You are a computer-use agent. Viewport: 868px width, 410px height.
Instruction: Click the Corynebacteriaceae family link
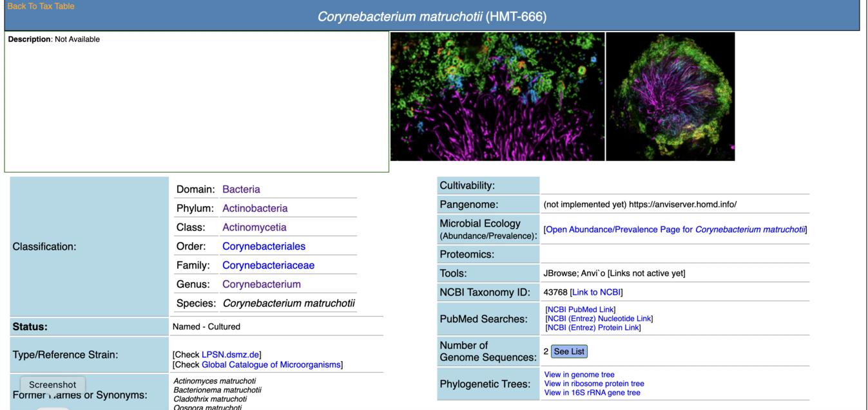[268, 265]
